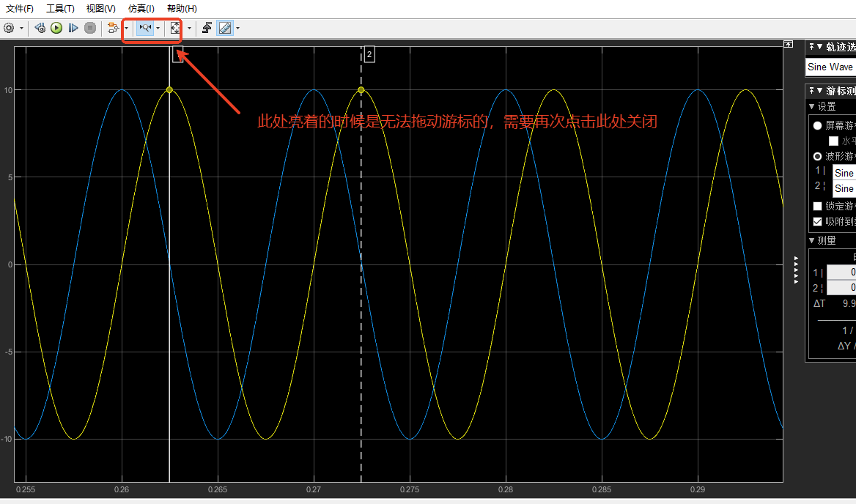Viewport: 856px width, 504px height.
Task: Highlight the Simulink block icon
Action: (x=113, y=28)
